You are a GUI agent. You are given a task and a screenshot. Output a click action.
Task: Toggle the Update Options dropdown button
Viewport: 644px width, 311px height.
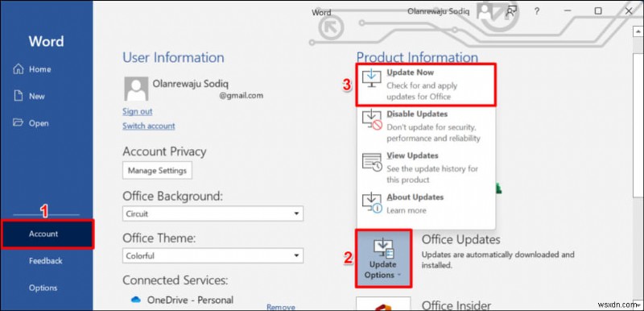[x=383, y=259]
